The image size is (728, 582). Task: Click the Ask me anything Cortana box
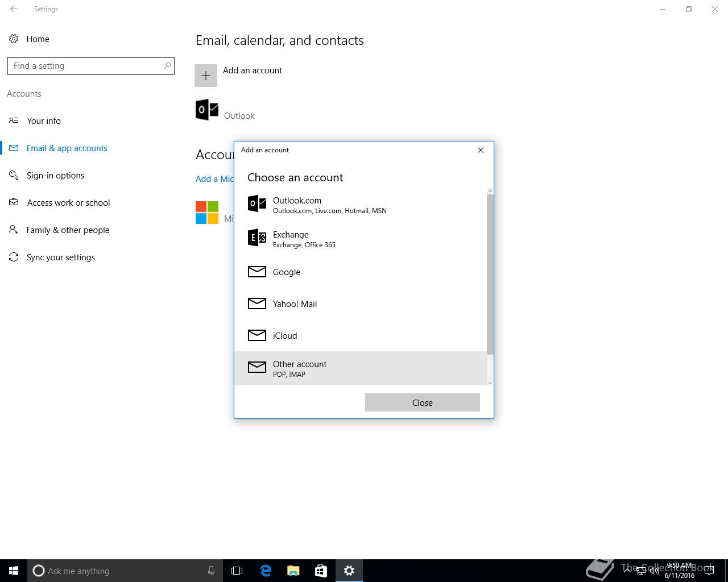click(x=125, y=571)
